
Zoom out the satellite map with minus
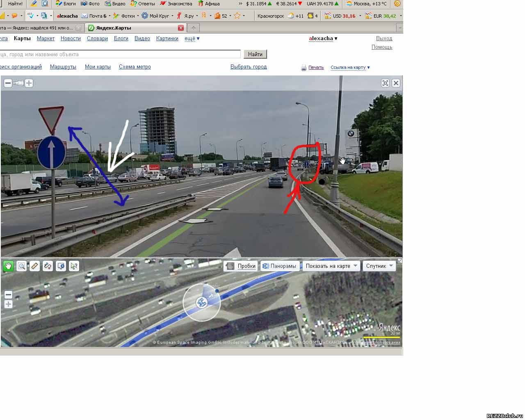tap(8, 294)
